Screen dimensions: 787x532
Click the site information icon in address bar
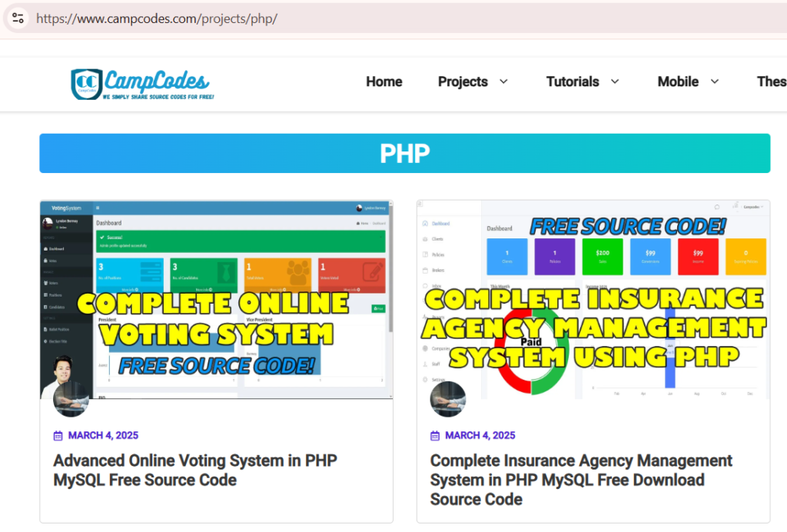point(18,18)
